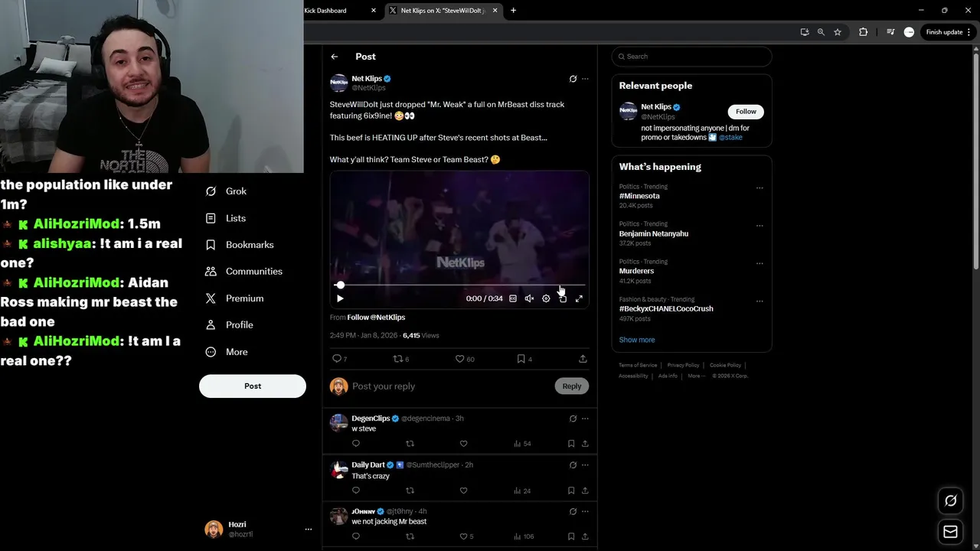Open the More menu in sidebar
The image size is (980, 551).
click(227, 352)
